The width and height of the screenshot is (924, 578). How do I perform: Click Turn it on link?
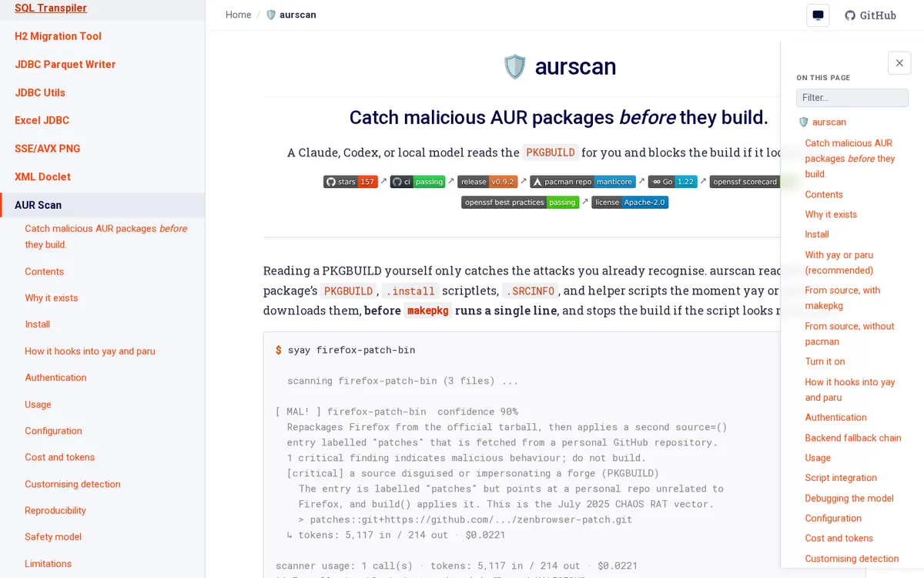click(x=825, y=361)
